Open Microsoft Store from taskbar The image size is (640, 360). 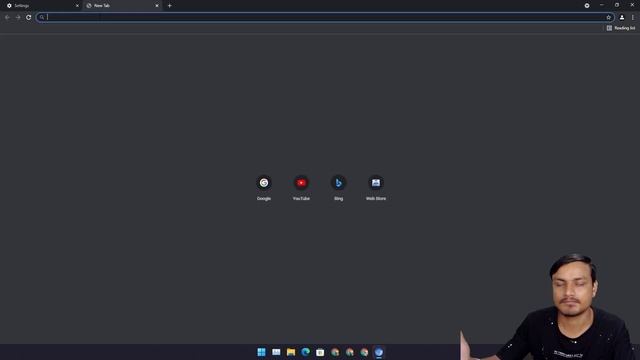pyautogui.click(x=320, y=352)
